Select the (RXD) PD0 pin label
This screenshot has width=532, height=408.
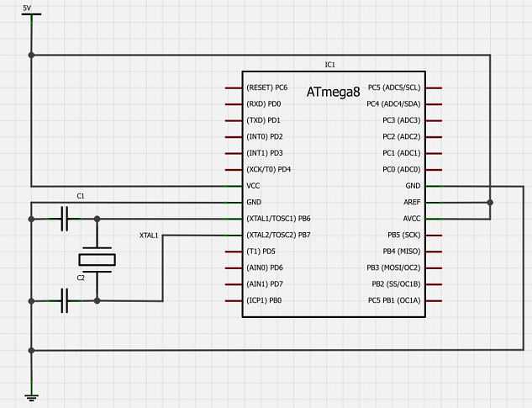coord(264,104)
